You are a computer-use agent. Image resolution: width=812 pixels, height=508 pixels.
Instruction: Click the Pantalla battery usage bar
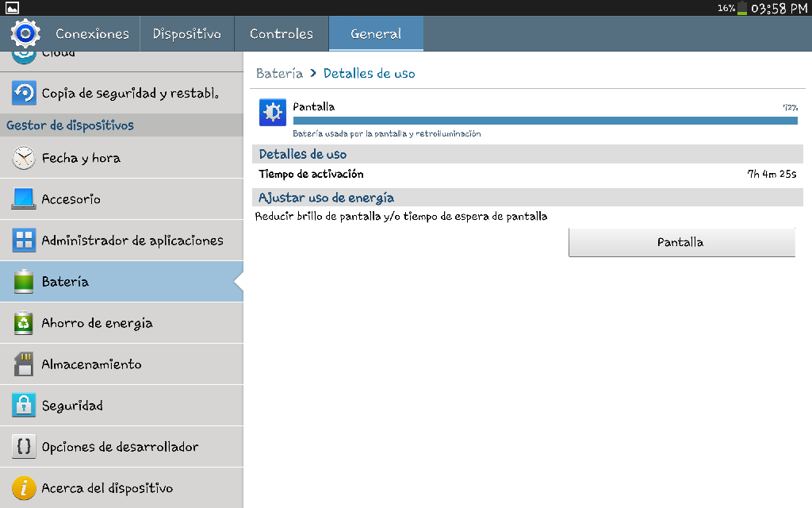[x=545, y=121]
